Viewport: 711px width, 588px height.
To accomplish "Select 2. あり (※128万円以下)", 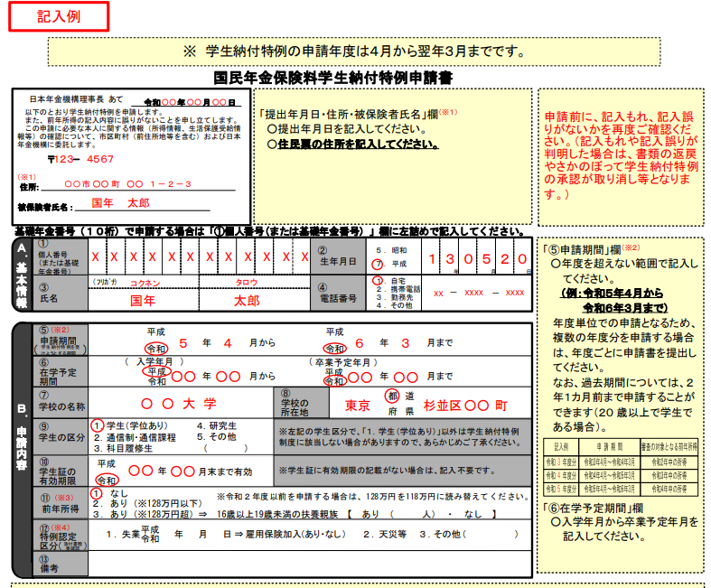I will pos(147,504).
